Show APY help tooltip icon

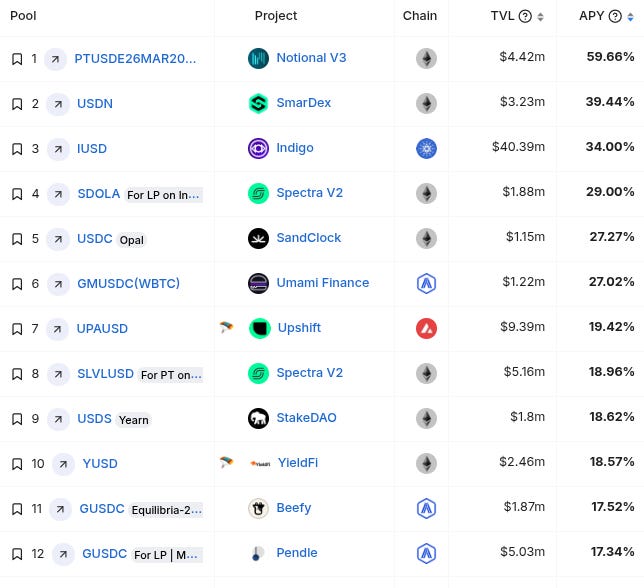coord(615,16)
